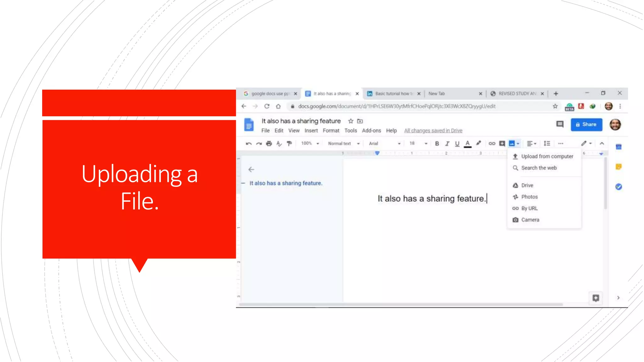Image resolution: width=644 pixels, height=362 pixels.
Task: Click the paint format roller icon
Action: (289, 144)
